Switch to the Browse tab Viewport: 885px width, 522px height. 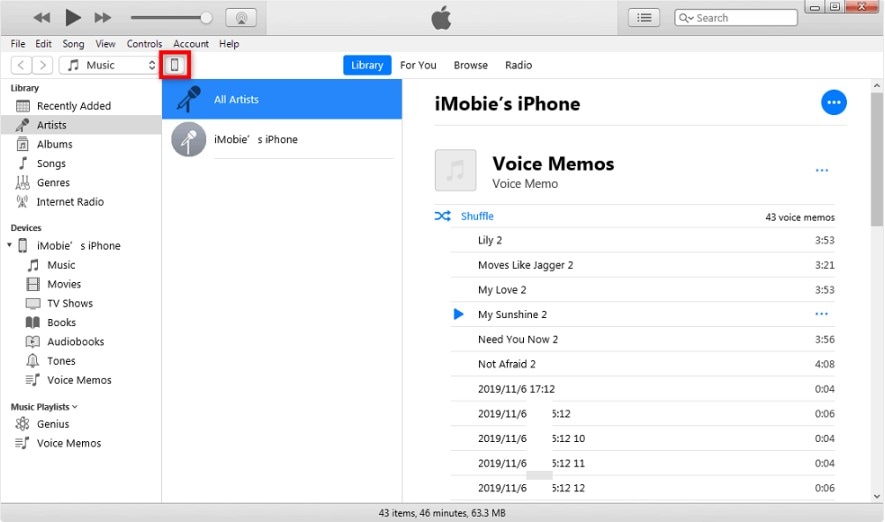click(x=471, y=65)
